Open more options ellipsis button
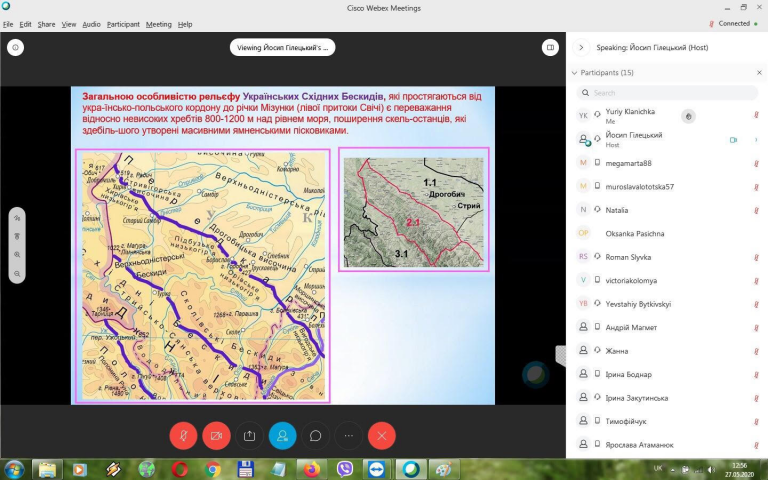The image size is (768, 480). tap(349, 435)
